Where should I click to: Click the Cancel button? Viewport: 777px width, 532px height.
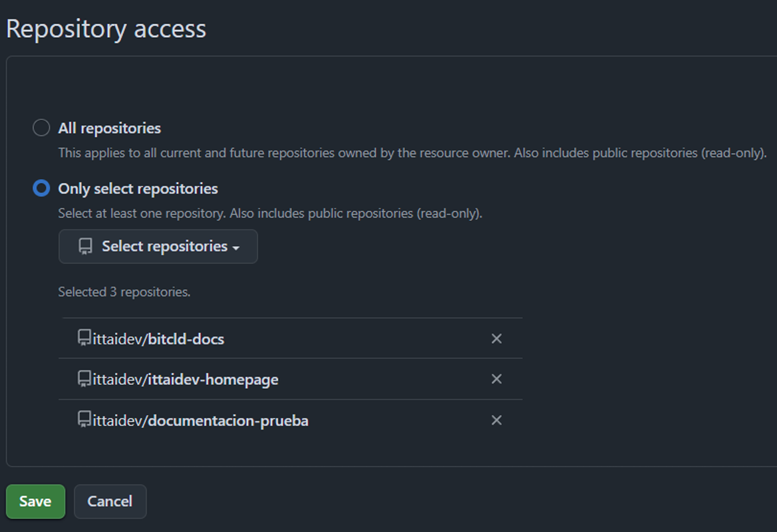(110, 501)
